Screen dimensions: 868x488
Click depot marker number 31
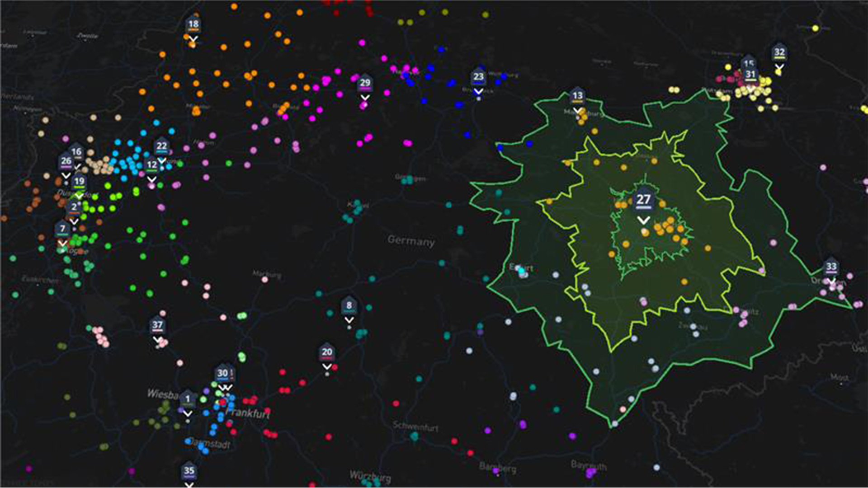[x=750, y=75]
